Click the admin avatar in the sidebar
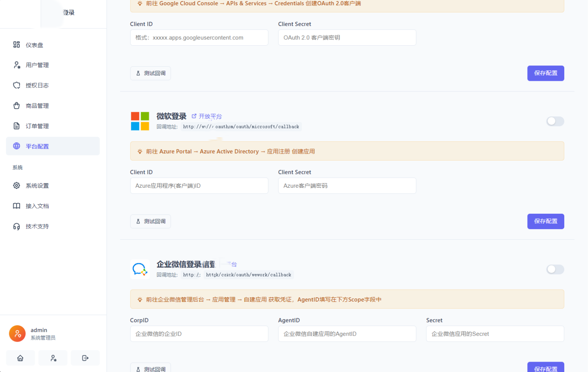The image size is (588, 372). click(17, 333)
